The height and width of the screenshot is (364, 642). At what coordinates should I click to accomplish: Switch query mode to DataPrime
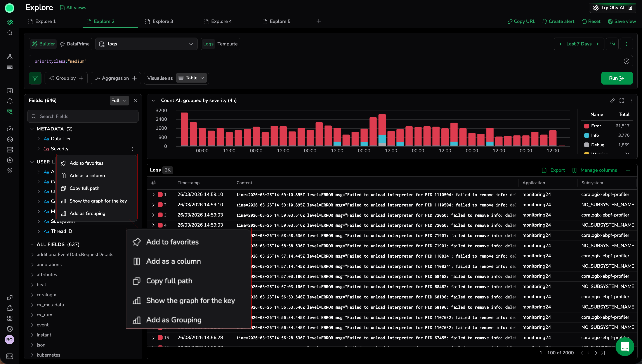coord(75,44)
